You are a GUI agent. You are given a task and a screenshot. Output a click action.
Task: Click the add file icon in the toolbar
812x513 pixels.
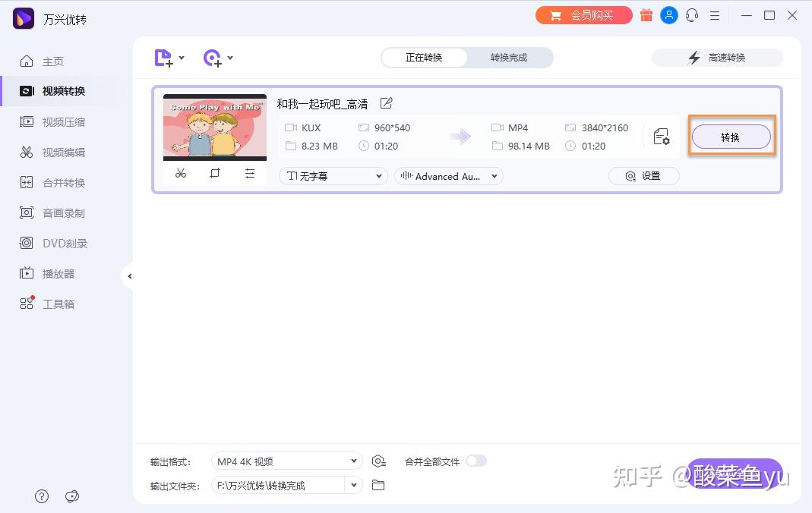coord(163,58)
